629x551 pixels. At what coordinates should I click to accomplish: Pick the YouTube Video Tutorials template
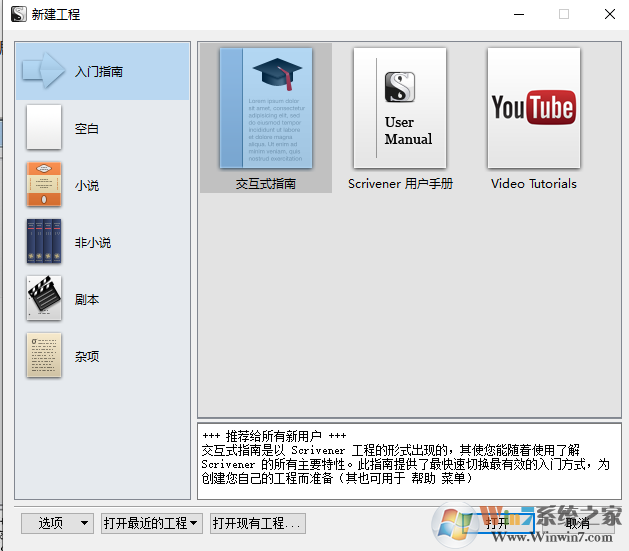533,108
